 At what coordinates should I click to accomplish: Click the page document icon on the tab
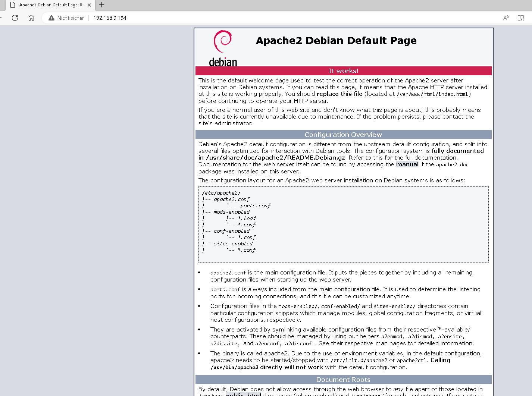click(13, 5)
